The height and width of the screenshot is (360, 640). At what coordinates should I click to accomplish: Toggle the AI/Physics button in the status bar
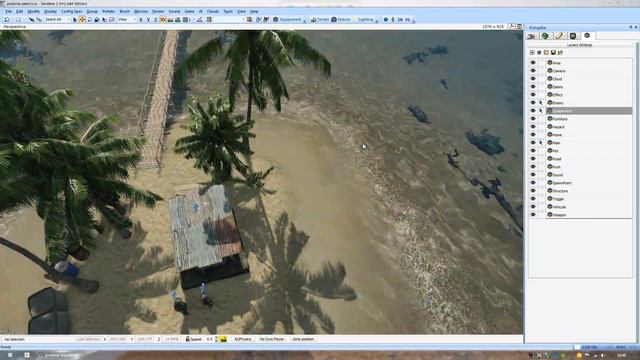(x=243, y=339)
